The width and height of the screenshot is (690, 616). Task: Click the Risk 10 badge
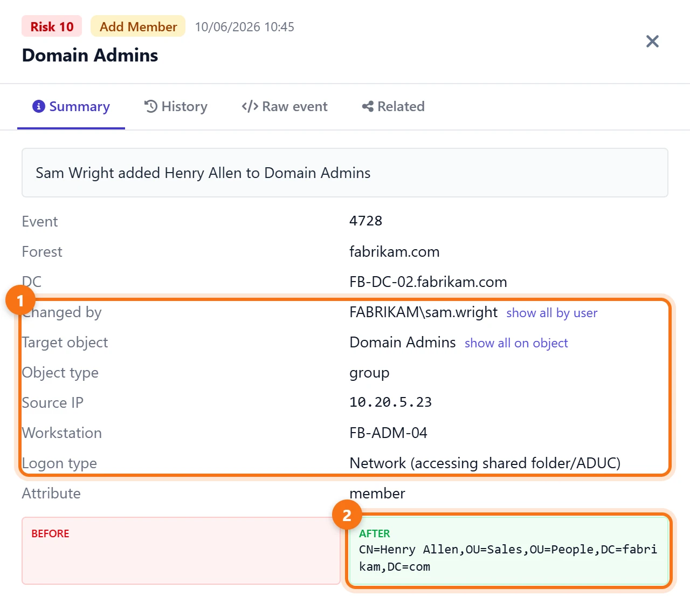click(x=52, y=26)
